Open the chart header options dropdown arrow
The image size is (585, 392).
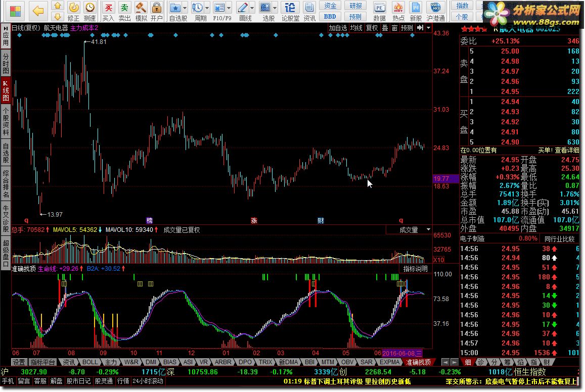click(x=428, y=28)
